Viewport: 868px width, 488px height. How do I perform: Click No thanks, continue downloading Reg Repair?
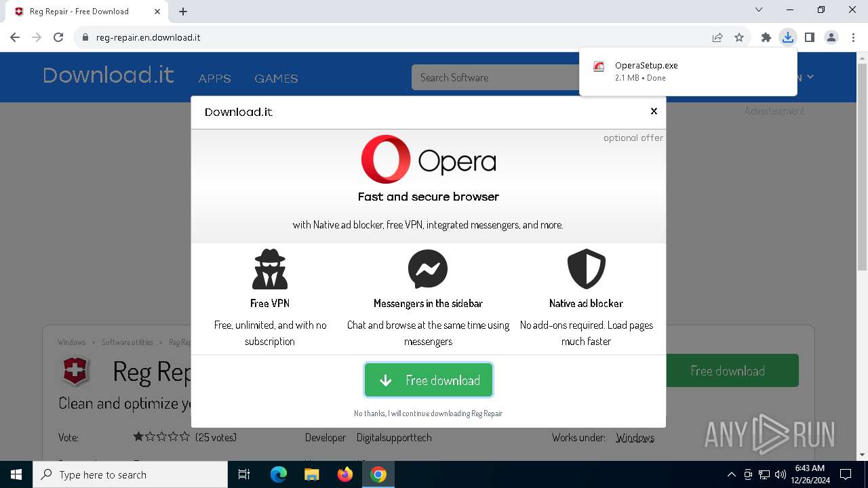click(x=428, y=413)
